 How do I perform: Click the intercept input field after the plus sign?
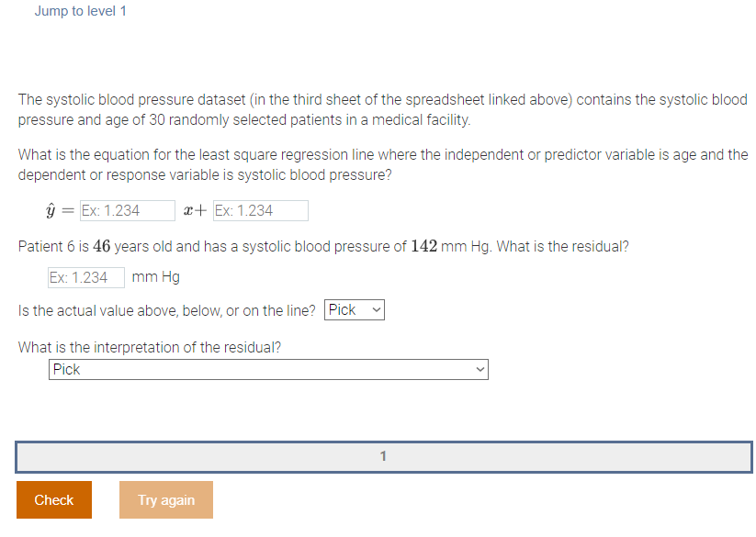tap(260, 210)
